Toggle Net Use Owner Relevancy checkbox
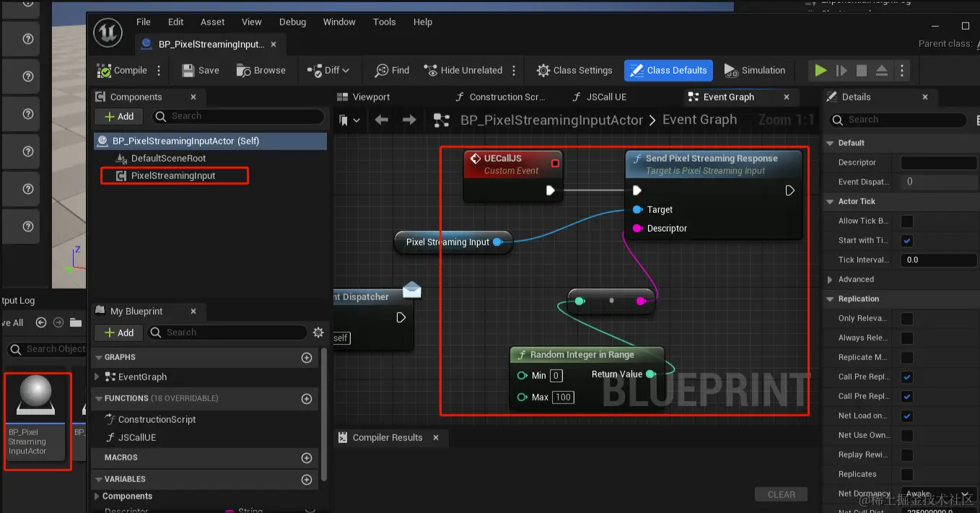The image size is (980, 513). point(907,435)
